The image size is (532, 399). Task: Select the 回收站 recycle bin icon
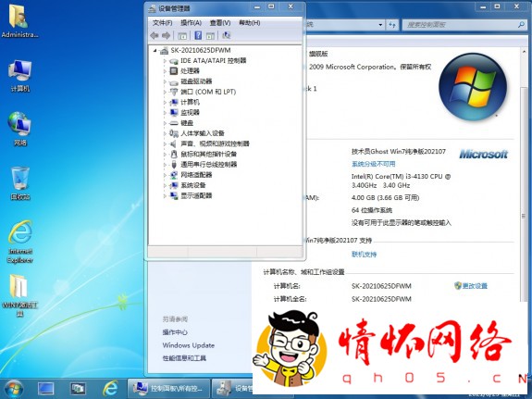pos(20,183)
